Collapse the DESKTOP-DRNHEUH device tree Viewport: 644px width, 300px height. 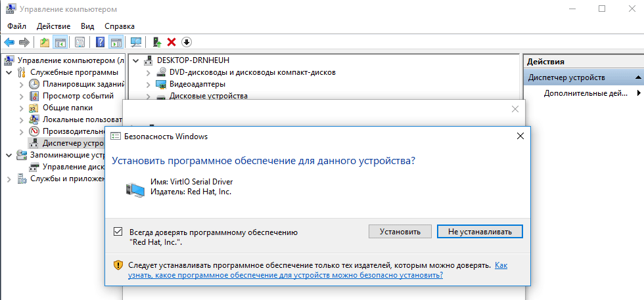coord(136,60)
